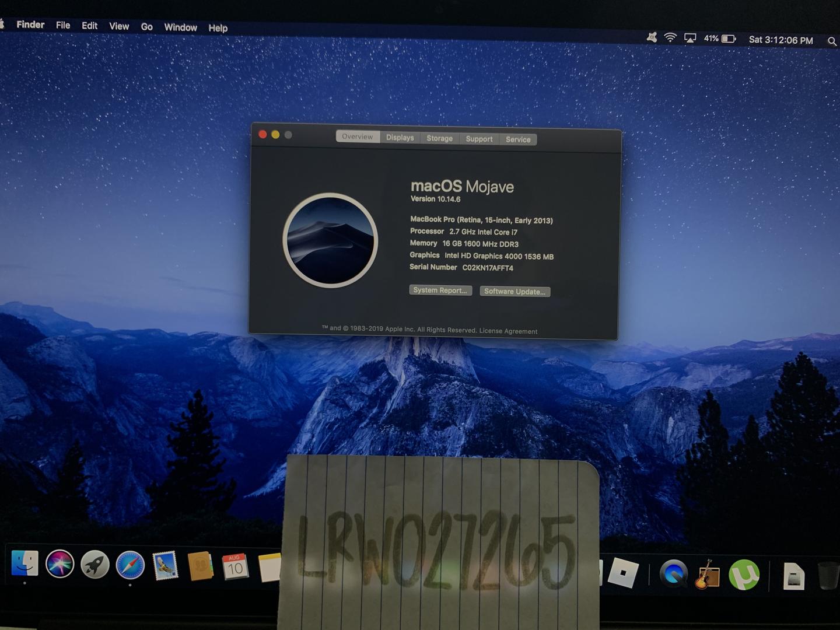Open Safari compass icon in Dock
The height and width of the screenshot is (630, 840).
(130, 565)
